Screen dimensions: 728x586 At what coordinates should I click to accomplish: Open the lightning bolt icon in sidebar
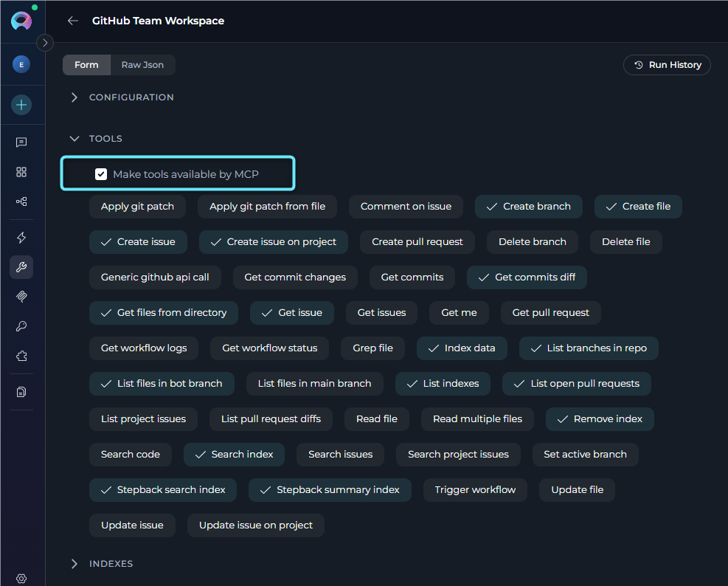[x=21, y=238]
